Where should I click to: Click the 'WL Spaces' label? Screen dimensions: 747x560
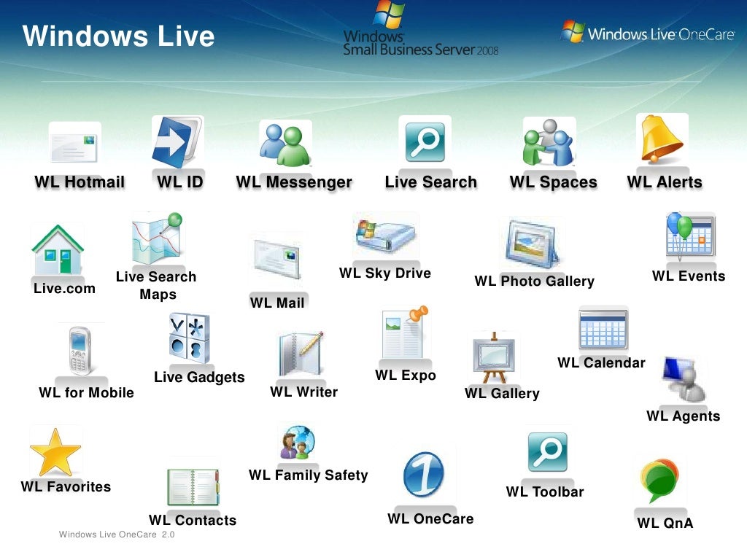553,182
